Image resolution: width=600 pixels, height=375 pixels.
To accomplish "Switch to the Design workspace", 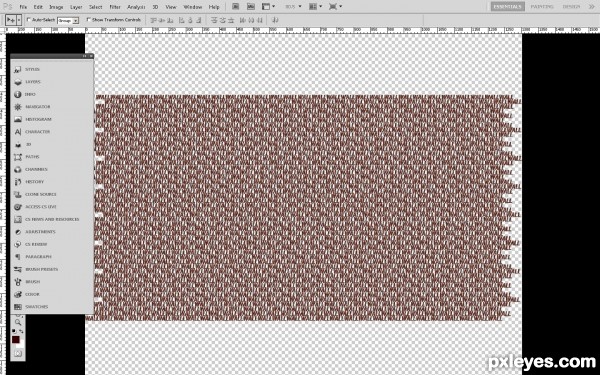I will [571, 7].
